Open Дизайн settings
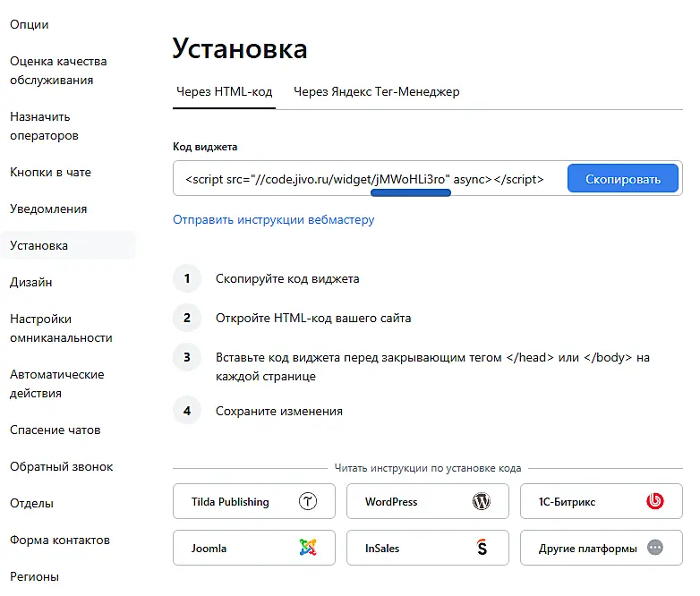This screenshot has height=596, width=700. (31, 282)
